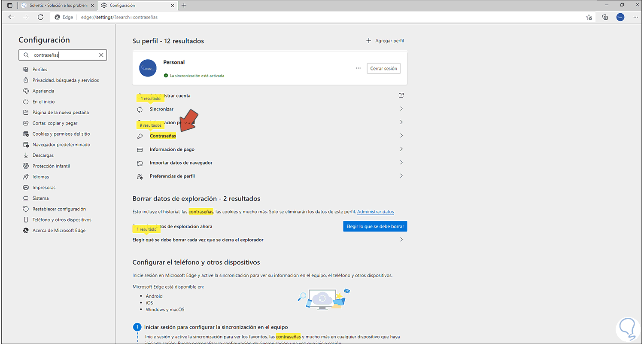Open Privacidad, búsqueda y servicios lock icon
This screenshot has width=644, height=344.
pos(25,80)
